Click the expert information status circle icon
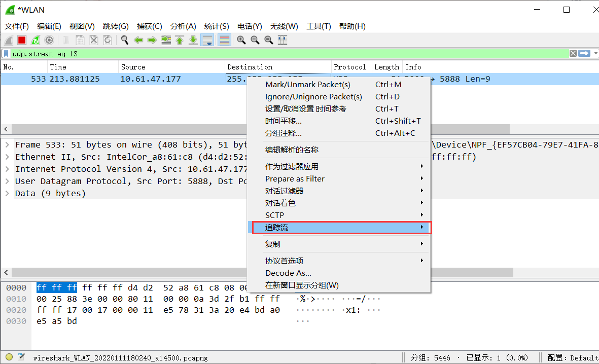 coord(9,357)
